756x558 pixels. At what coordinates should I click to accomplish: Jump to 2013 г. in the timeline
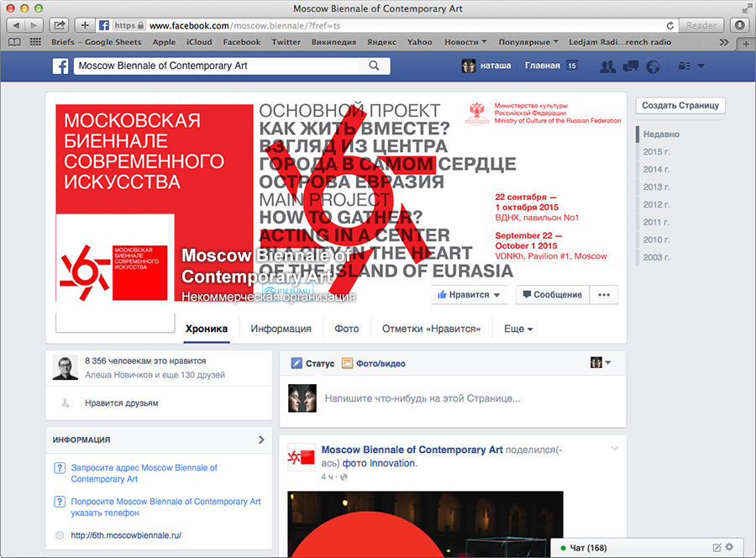(x=656, y=187)
